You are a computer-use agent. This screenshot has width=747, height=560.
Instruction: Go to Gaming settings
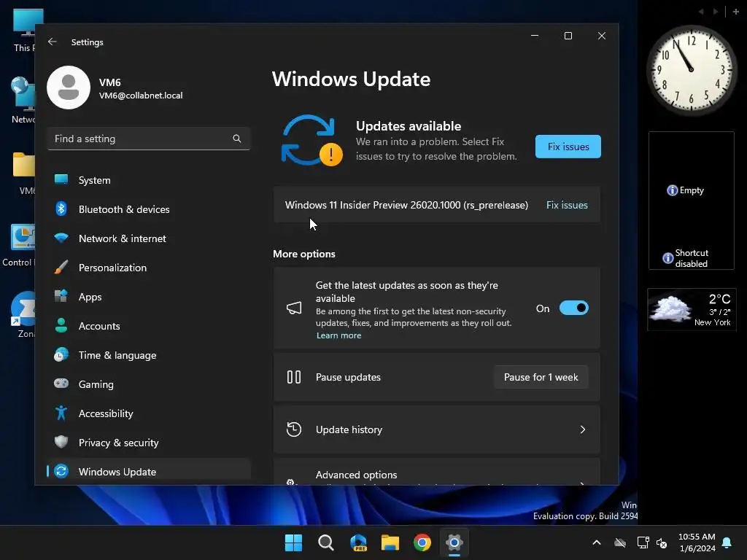tap(149, 384)
